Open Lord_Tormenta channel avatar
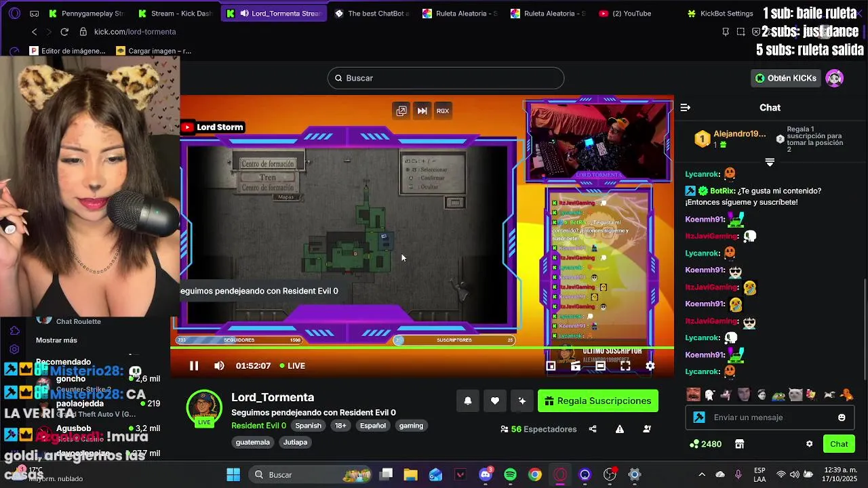Screen dimensions: 868x488 click(x=204, y=408)
